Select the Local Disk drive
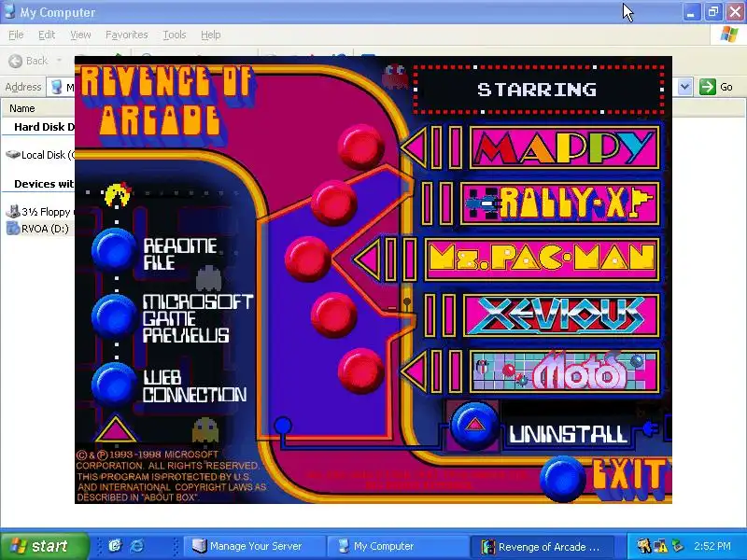 click(40, 155)
